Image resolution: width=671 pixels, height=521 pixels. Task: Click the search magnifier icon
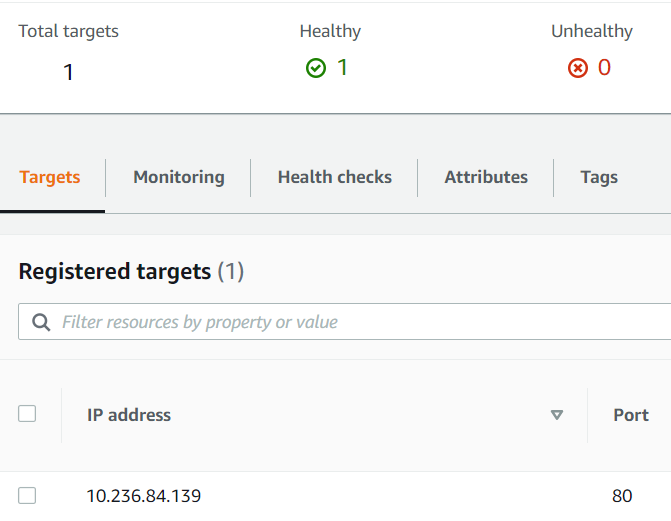[x=41, y=322]
